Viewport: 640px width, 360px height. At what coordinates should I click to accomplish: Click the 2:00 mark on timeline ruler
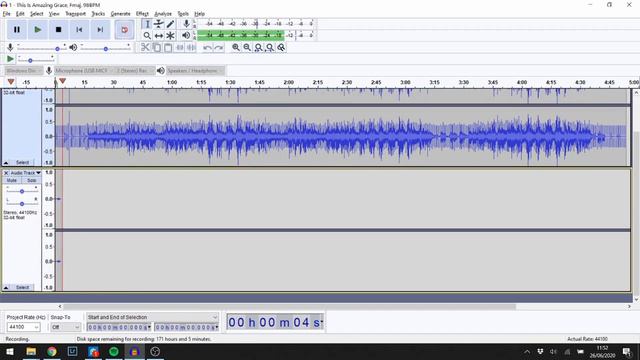point(289,82)
